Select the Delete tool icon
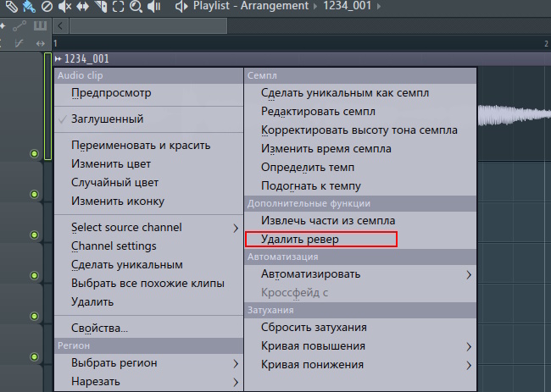 47,6
